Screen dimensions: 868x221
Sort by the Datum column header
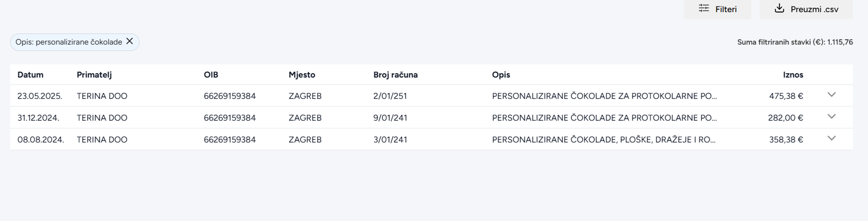point(30,75)
